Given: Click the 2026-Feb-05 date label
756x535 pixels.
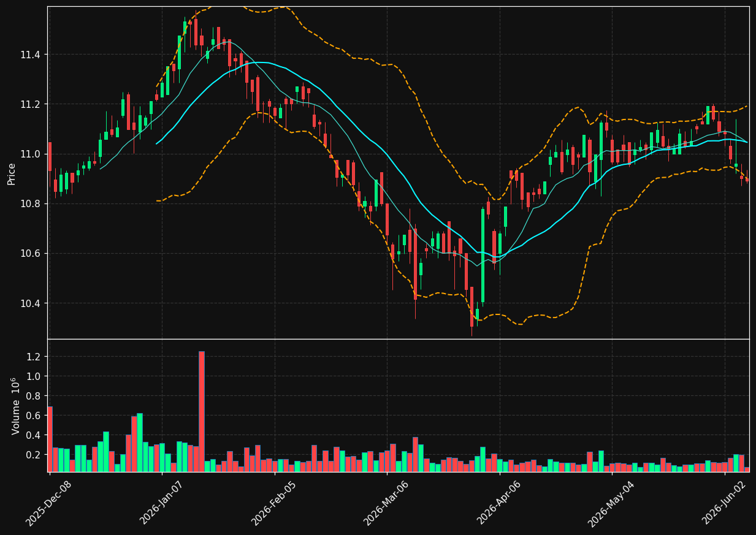Looking at the screenshot, I should (275, 503).
